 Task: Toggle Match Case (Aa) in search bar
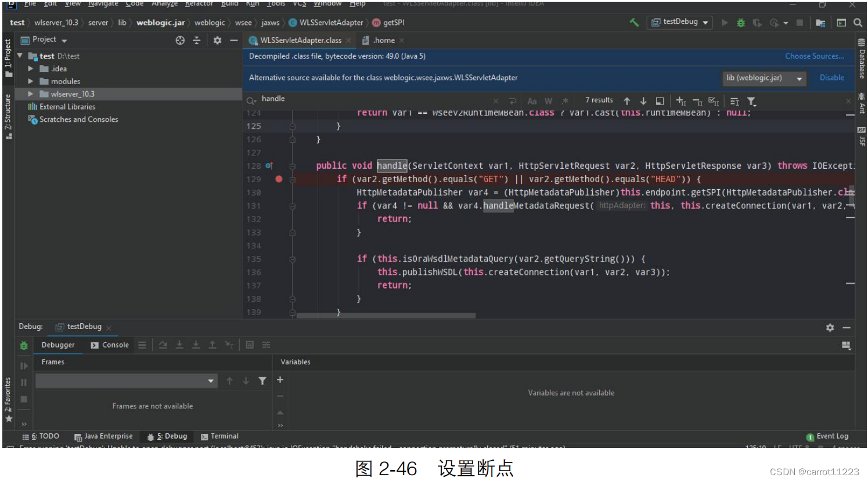tap(532, 101)
